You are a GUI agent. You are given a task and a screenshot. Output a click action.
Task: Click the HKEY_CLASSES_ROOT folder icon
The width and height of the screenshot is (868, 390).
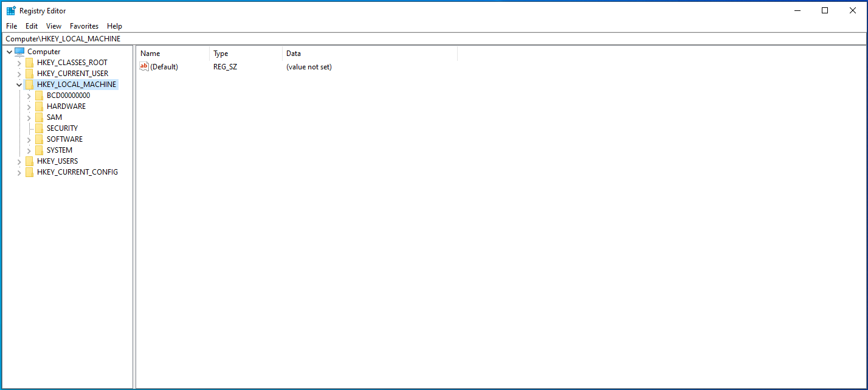tap(29, 63)
